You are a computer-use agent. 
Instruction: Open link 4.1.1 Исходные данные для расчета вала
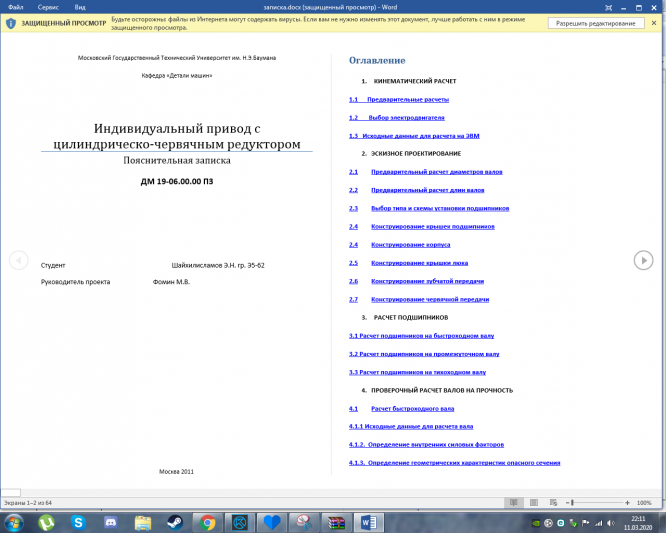point(411,426)
